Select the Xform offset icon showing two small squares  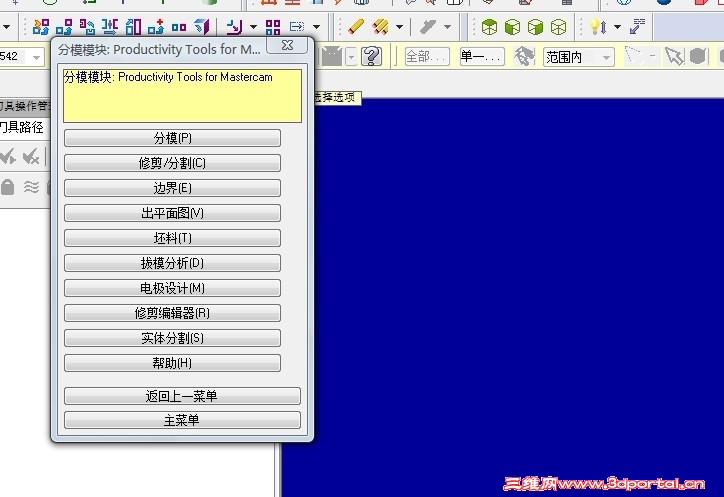pos(179,27)
